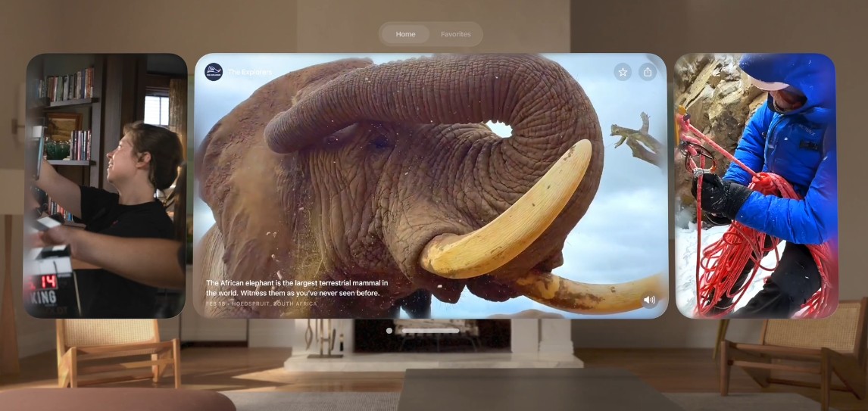Open the right video card showing the climber
Image resolution: width=868 pixels, height=411 pixels.
[755, 185]
